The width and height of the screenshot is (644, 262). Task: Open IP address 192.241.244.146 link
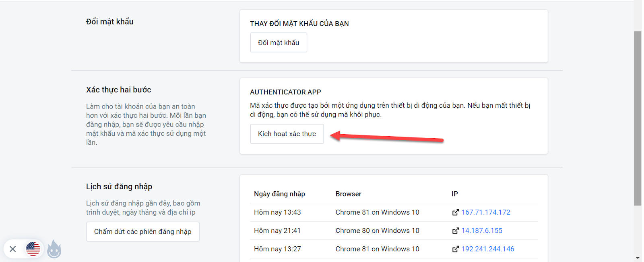pyautogui.click(x=488, y=249)
